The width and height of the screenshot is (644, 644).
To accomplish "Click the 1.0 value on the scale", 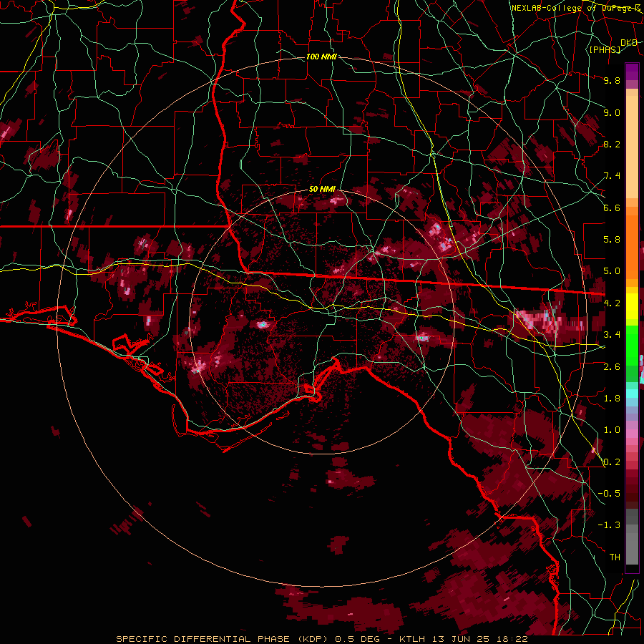I will pyautogui.click(x=612, y=430).
